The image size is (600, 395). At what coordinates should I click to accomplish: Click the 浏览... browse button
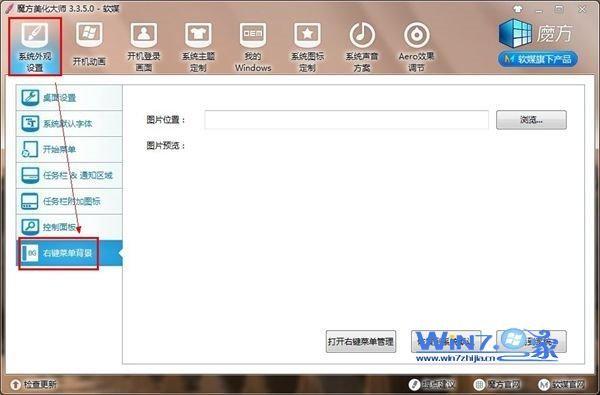click(x=531, y=120)
